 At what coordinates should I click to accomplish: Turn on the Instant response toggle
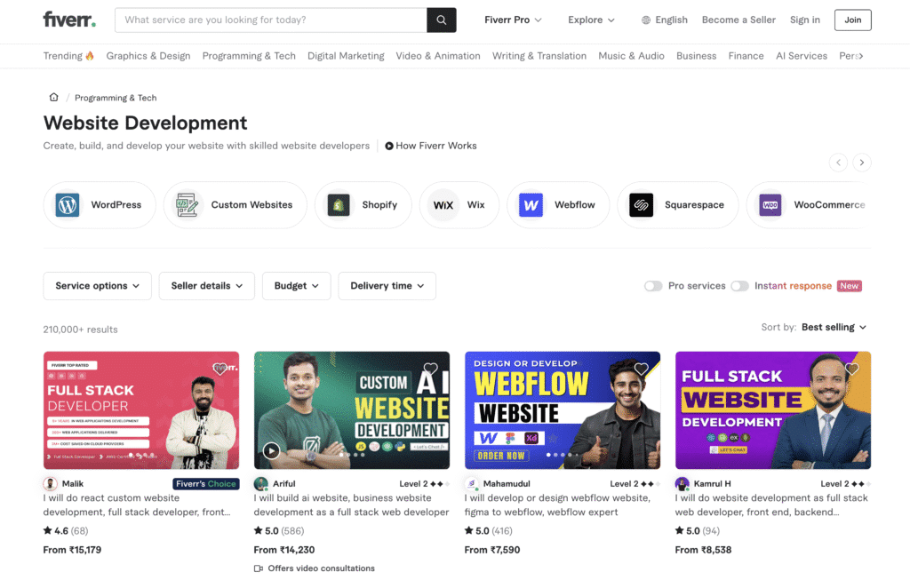tap(739, 286)
